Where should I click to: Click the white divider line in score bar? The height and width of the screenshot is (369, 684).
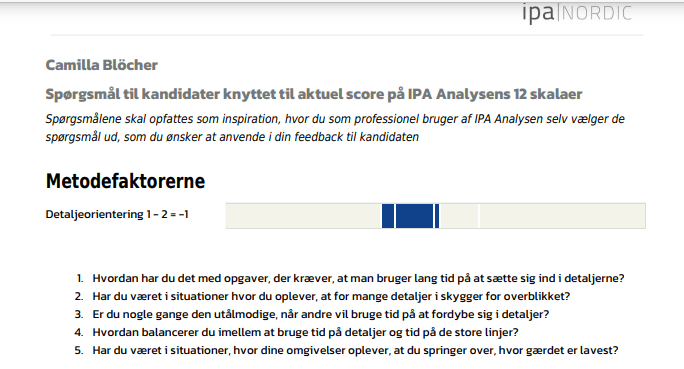(x=479, y=215)
